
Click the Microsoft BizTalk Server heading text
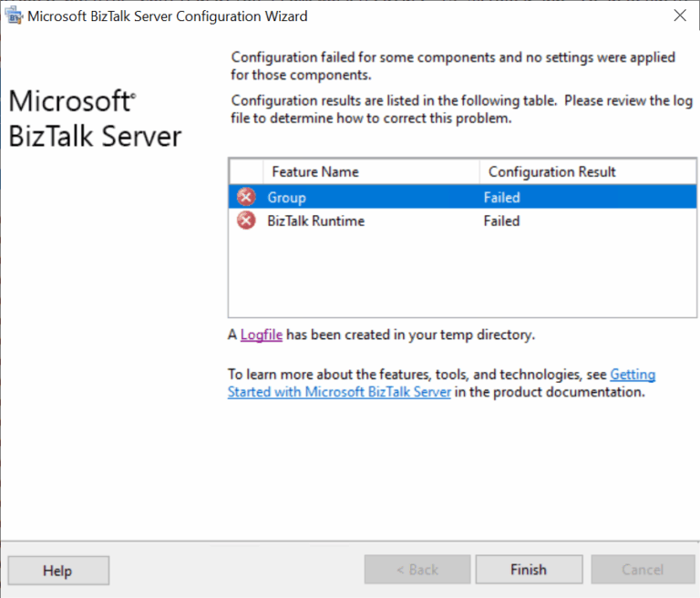tap(95, 119)
